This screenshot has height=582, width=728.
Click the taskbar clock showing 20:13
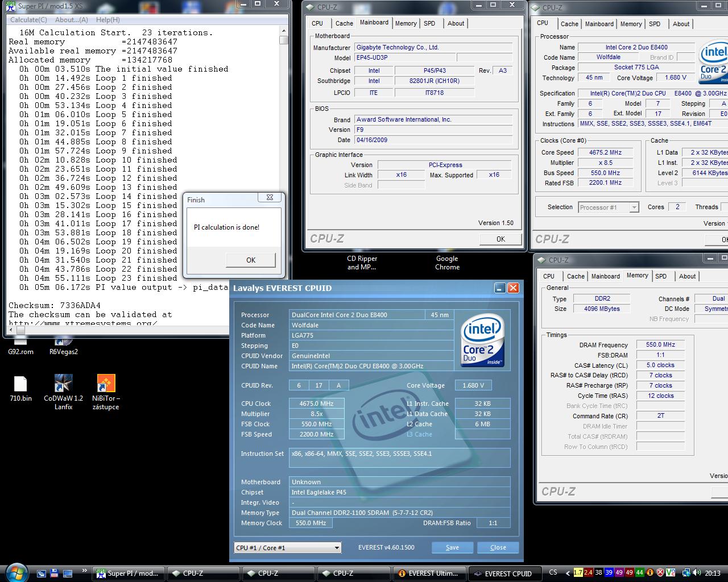pyautogui.click(x=713, y=573)
